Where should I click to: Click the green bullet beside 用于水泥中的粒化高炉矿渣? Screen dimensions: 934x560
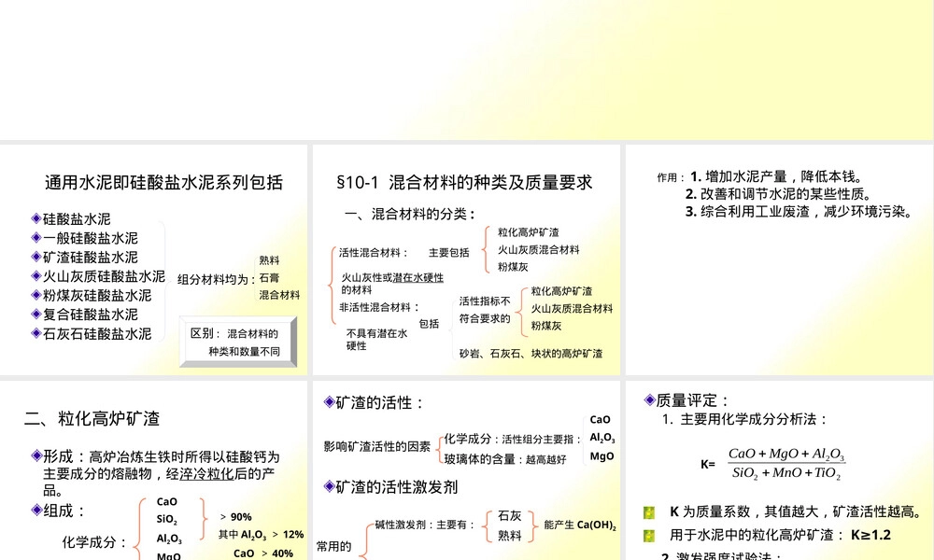click(649, 536)
